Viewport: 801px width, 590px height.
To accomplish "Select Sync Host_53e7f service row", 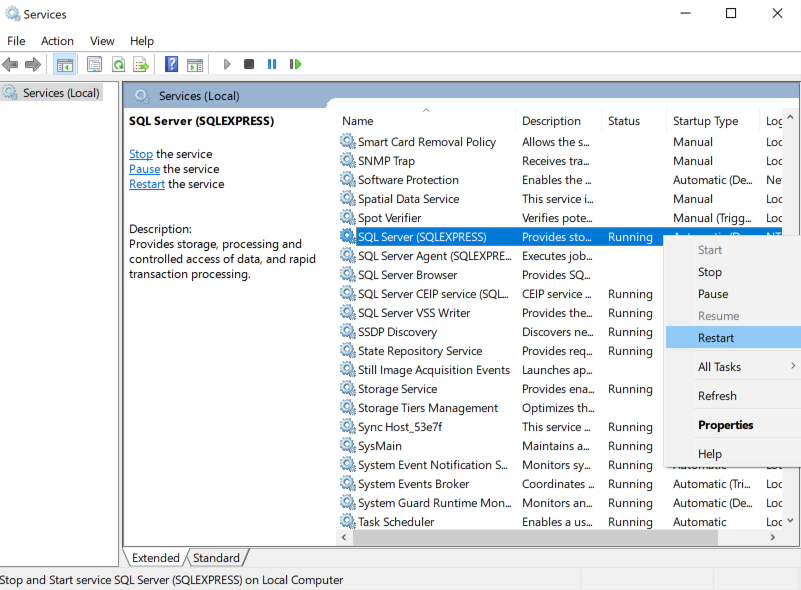I will tap(501, 427).
